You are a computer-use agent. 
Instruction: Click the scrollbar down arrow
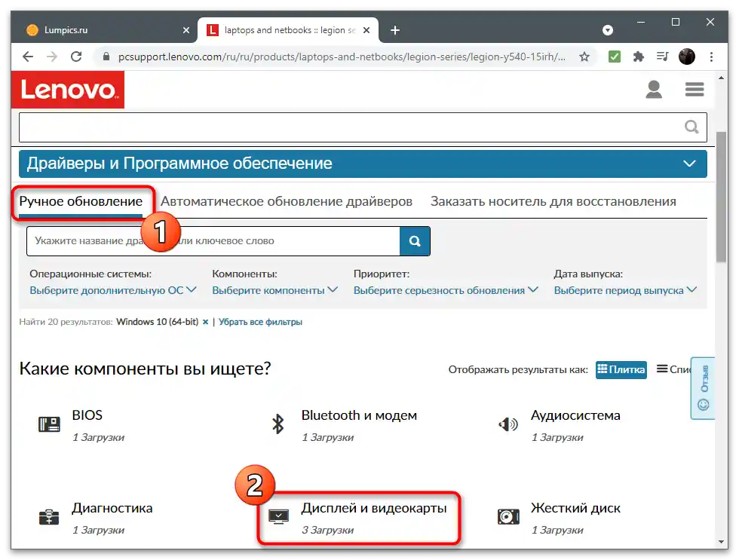tap(721, 542)
